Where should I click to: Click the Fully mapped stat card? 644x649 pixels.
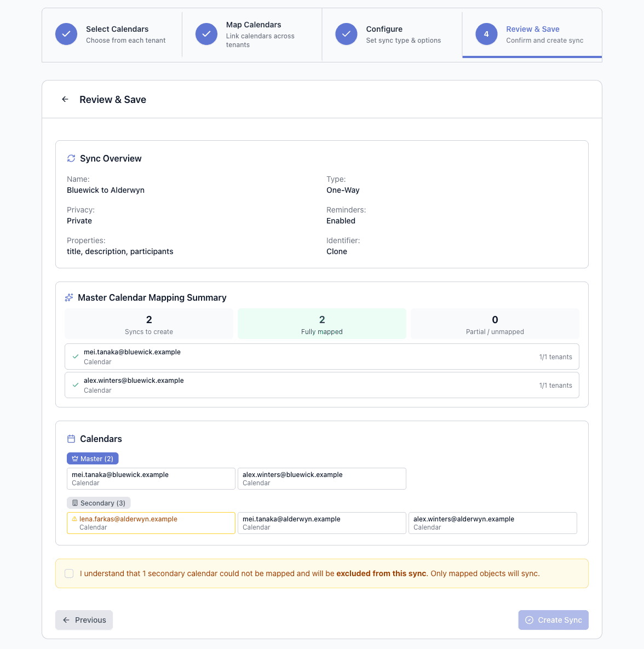322,324
